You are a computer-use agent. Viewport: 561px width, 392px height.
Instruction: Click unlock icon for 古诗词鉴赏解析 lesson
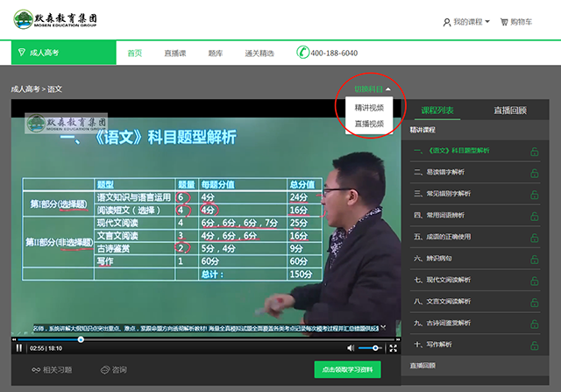click(x=535, y=324)
